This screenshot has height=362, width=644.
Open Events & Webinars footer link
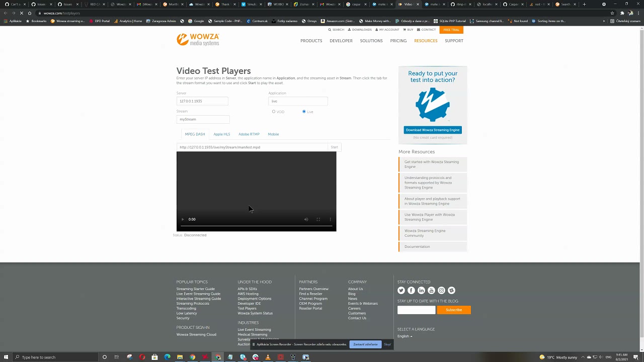363,304
